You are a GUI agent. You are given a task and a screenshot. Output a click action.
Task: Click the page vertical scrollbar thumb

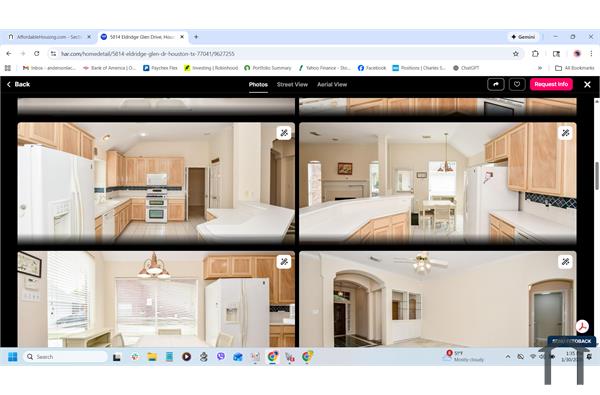[597, 176]
